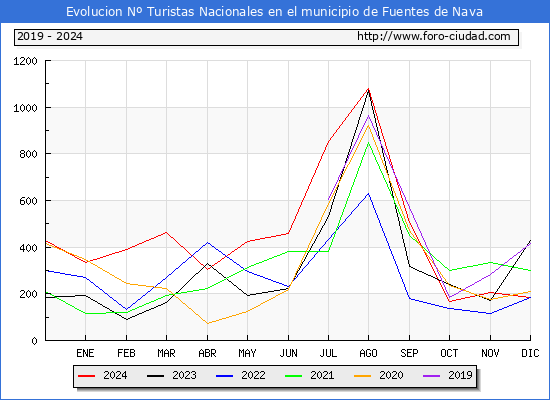Click the OCT month axis label
This screenshot has height=400, width=550.
[x=449, y=353]
